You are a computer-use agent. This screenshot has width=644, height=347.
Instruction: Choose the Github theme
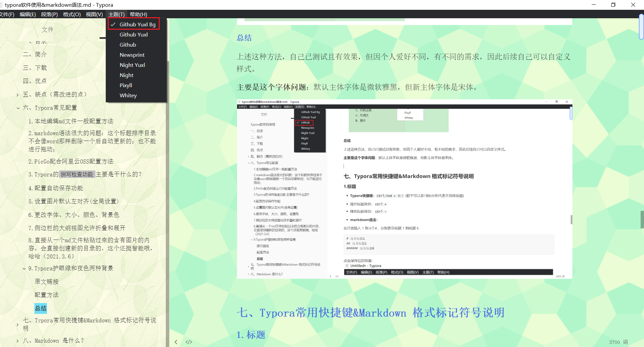click(128, 45)
